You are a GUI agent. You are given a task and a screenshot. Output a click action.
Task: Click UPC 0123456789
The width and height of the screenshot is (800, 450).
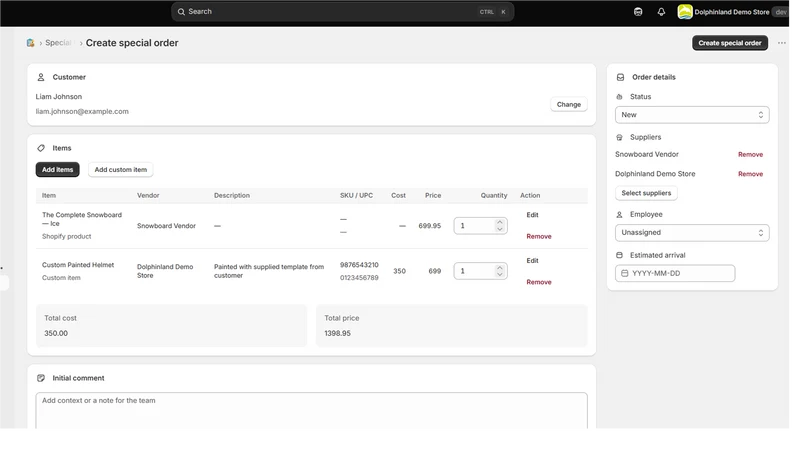pyautogui.click(x=359, y=278)
